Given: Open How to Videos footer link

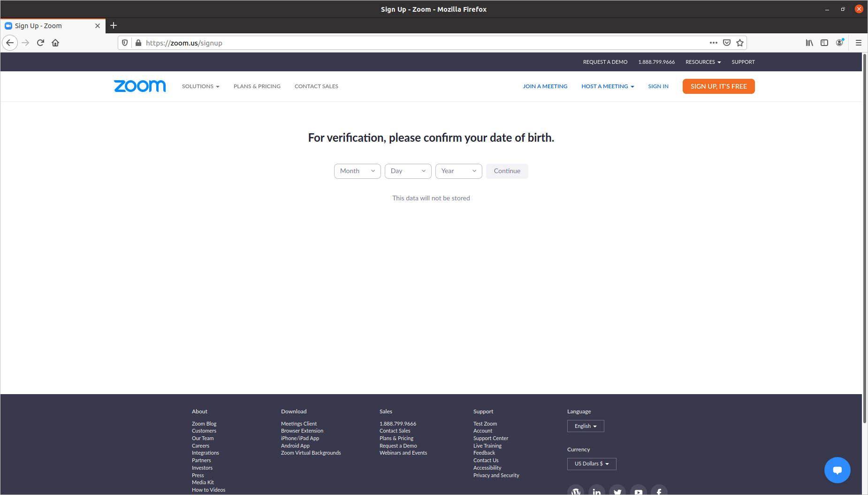Looking at the screenshot, I should (208, 490).
